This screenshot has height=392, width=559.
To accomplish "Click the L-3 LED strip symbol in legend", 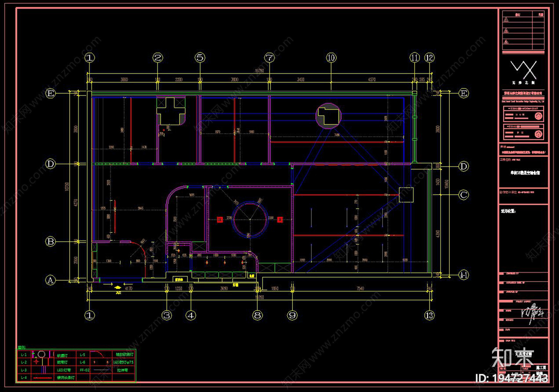I will tap(43, 370).
